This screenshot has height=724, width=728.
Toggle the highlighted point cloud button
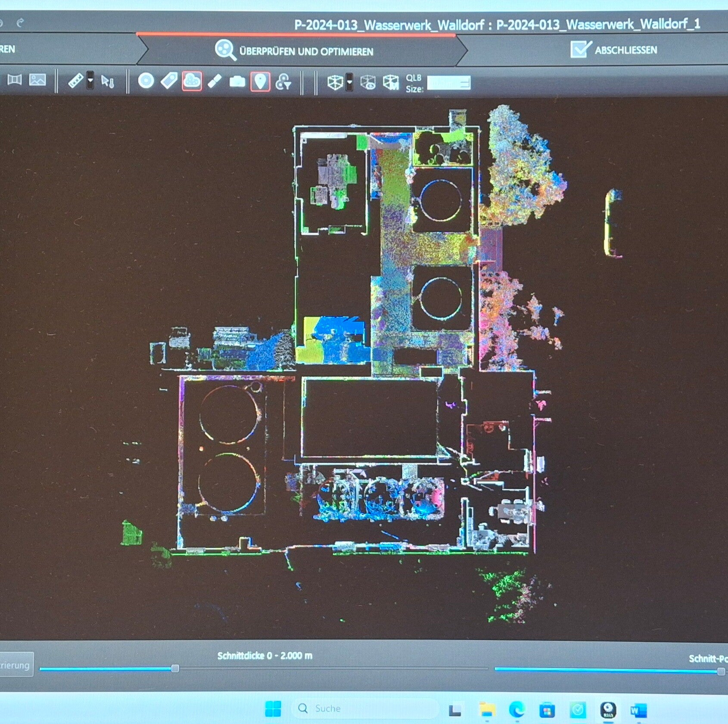point(192,81)
